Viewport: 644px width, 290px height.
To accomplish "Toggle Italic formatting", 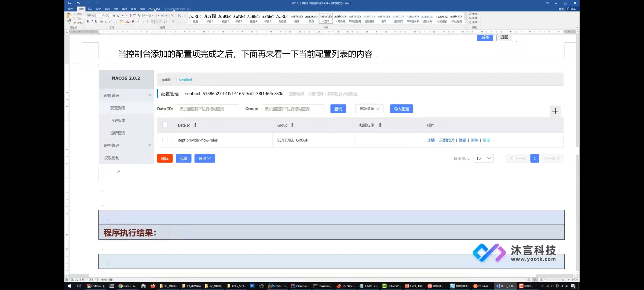I will pos(92,21).
